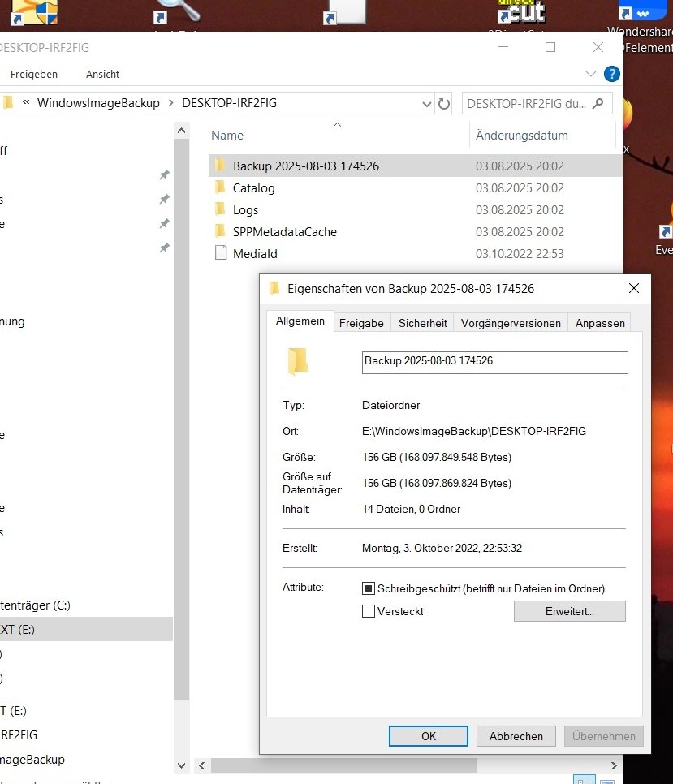Viewport: 673px width, 784px height.
Task: Switch to the Vorgängerversionen tab
Action: click(x=511, y=323)
